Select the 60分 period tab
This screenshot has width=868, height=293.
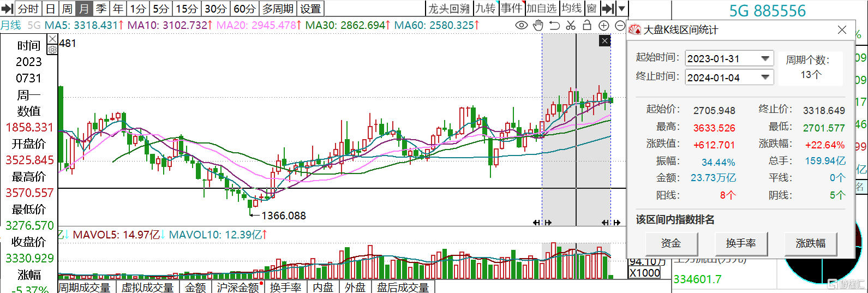[245, 9]
